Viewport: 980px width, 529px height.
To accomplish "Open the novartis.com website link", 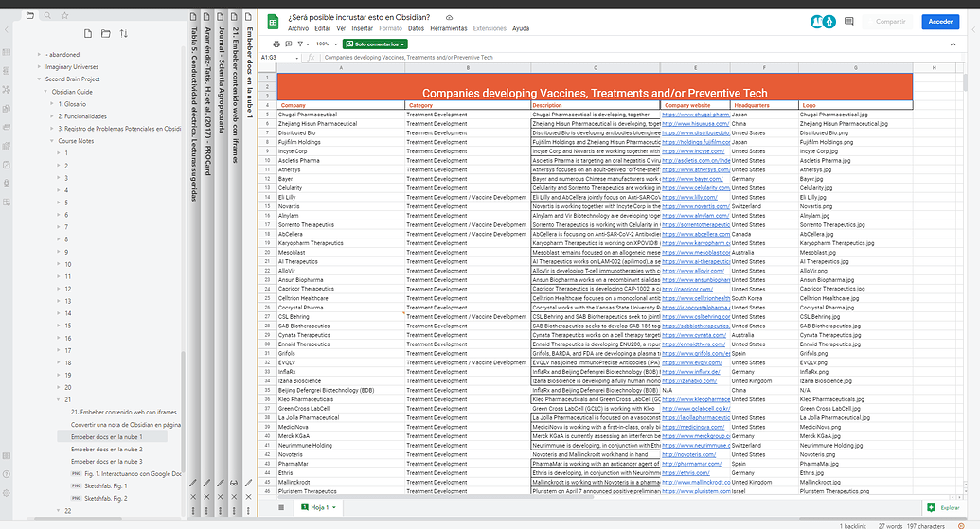I will (x=696, y=206).
